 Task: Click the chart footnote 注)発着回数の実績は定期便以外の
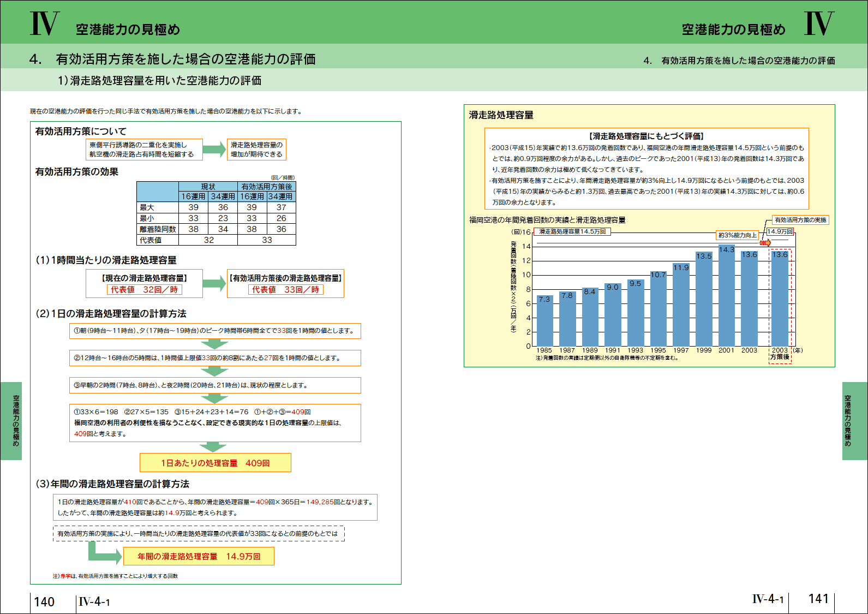[x=607, y=359]
